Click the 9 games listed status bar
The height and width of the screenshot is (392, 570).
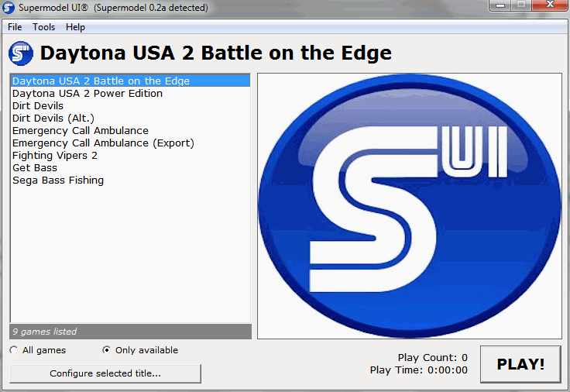[131, 332]
